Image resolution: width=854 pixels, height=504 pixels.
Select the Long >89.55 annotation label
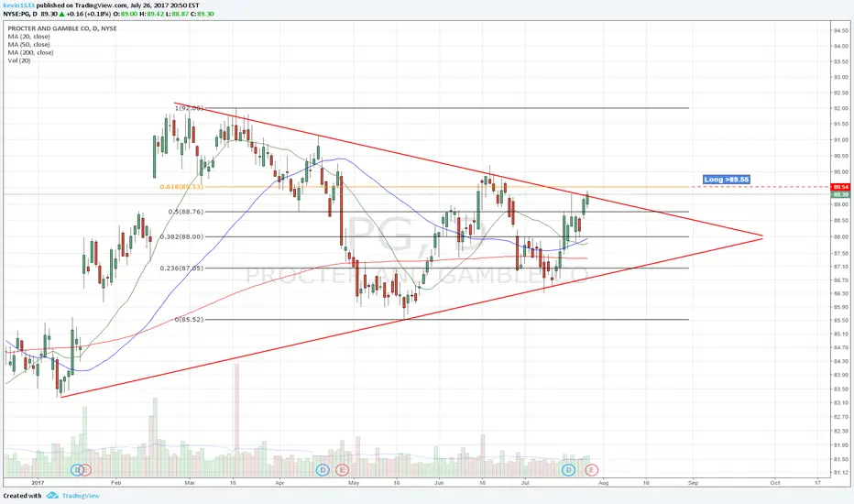(x=726, y=180)
